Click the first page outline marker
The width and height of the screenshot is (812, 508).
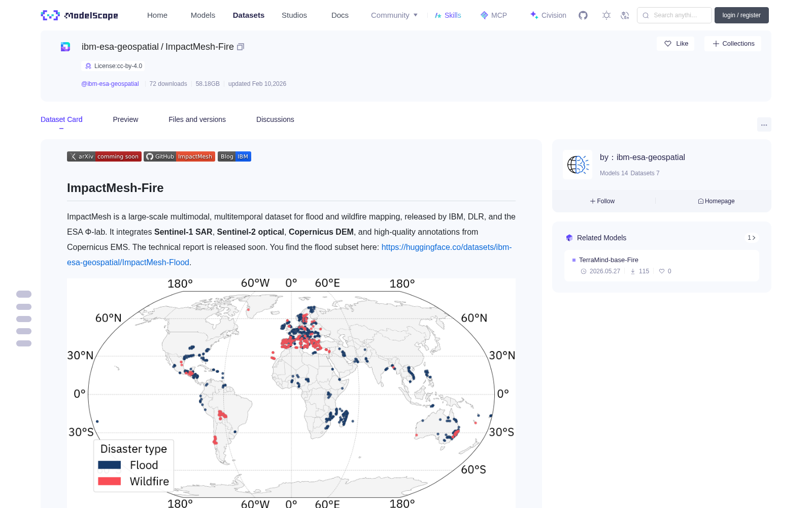click(24, 294)
